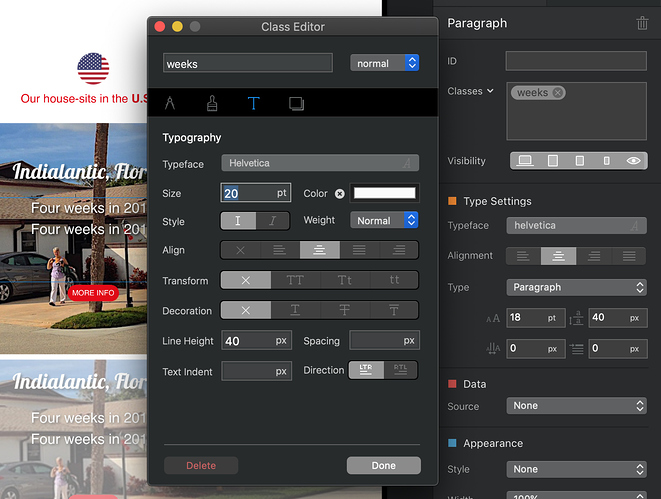Open the class state dropdown showing normal
This screenshot has width=661, height=499.
pos(384,63)
